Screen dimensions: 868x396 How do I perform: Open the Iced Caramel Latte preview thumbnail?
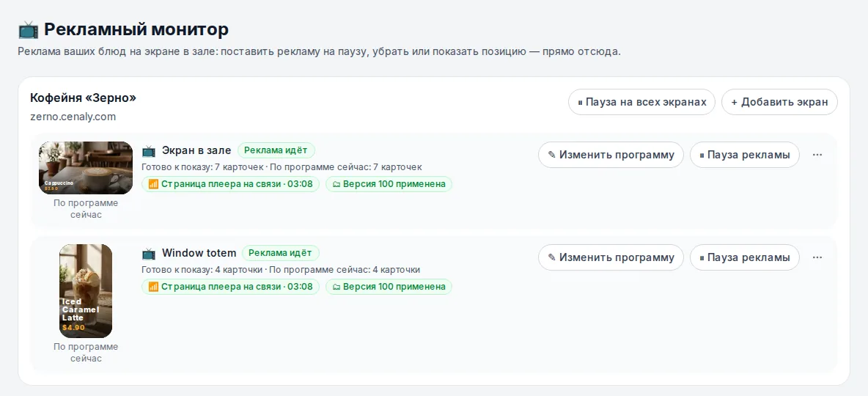click(86, 291)
